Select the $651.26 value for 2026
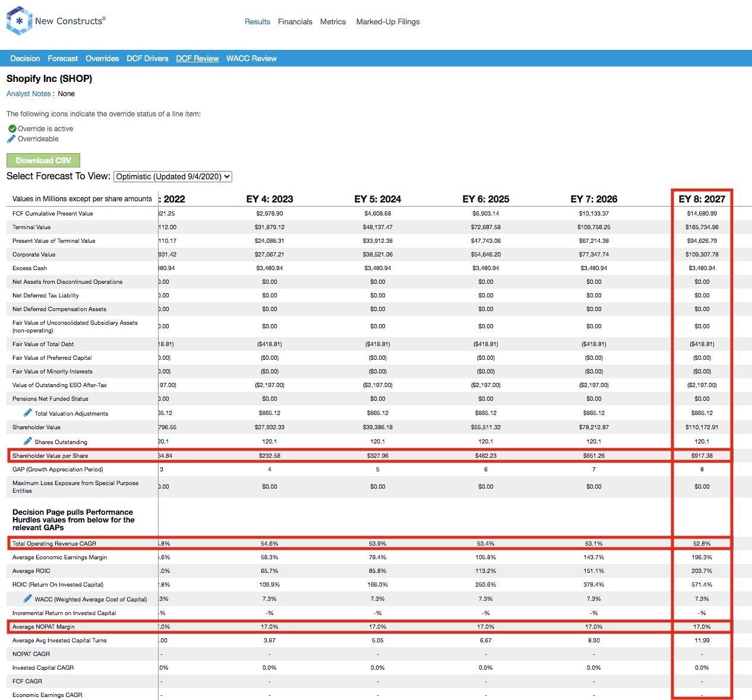752x700 pixels. [x=594, y=455]
